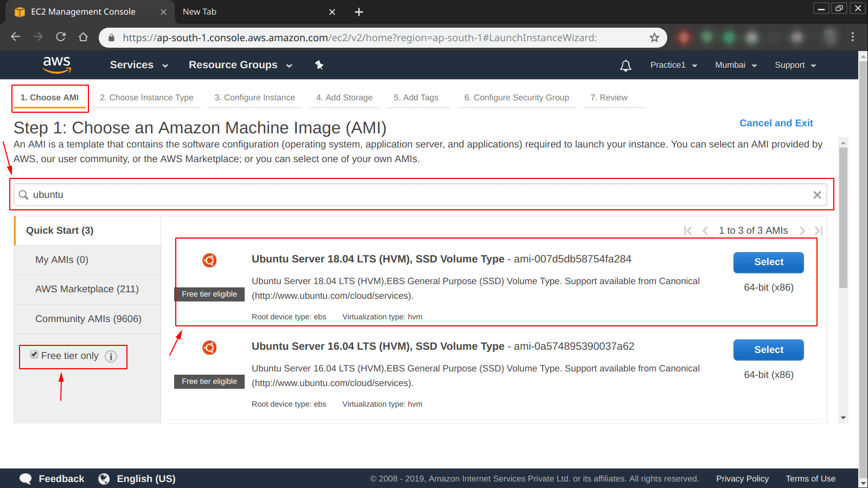Go to 3. Configure Instance step
The width and height of the screenshot is (868, 488).
click(254, 98)
